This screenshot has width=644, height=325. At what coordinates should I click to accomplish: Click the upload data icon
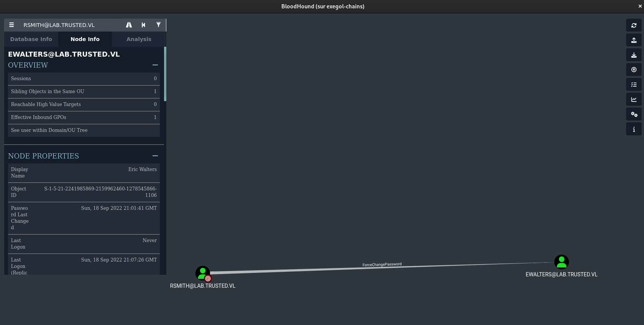point(634,70)
